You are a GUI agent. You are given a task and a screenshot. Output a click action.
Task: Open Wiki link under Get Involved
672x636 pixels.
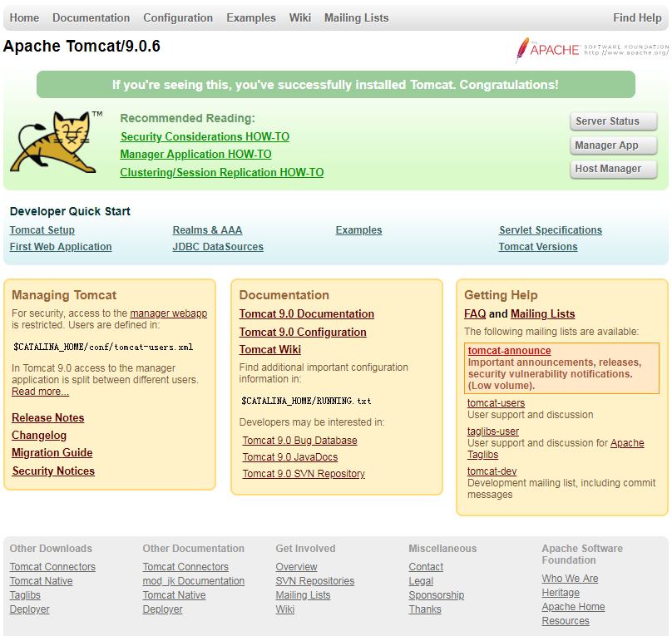[x=285, y=609]
